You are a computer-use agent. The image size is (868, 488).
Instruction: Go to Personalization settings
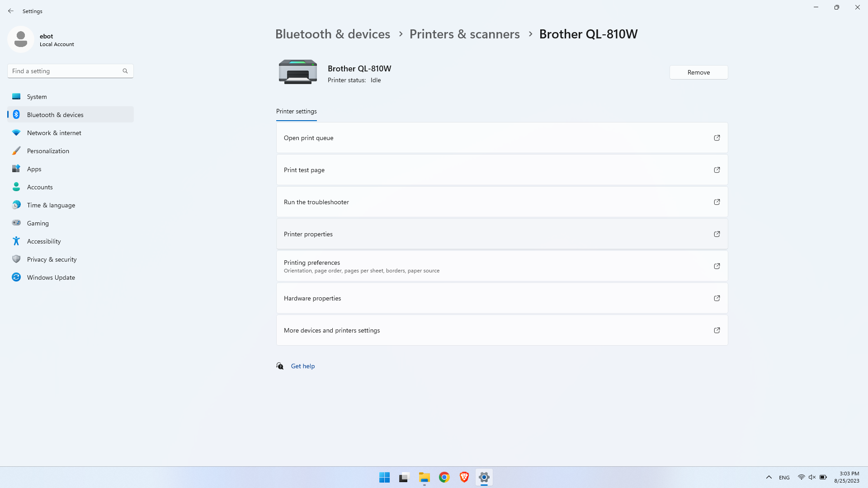[70, 151]
